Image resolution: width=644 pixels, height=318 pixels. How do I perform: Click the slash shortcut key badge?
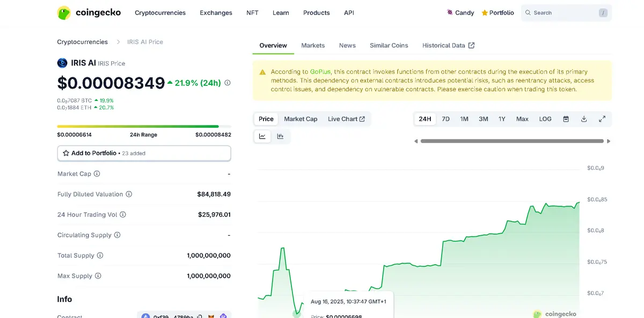[x=603, y=12]
